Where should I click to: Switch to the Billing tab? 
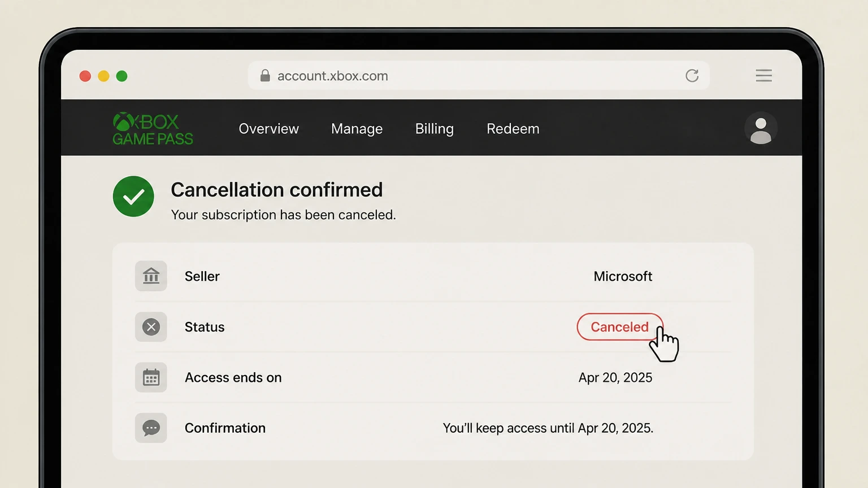[434, 129]
